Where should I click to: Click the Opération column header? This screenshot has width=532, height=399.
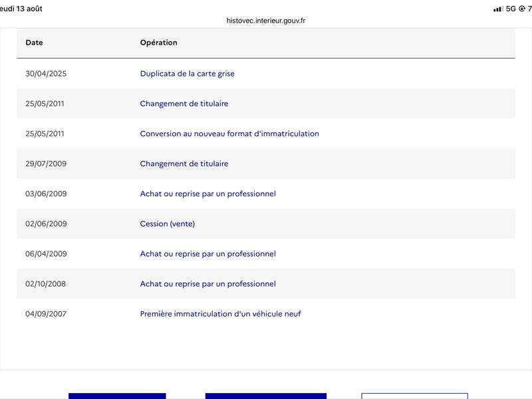(x=158, y=43)
